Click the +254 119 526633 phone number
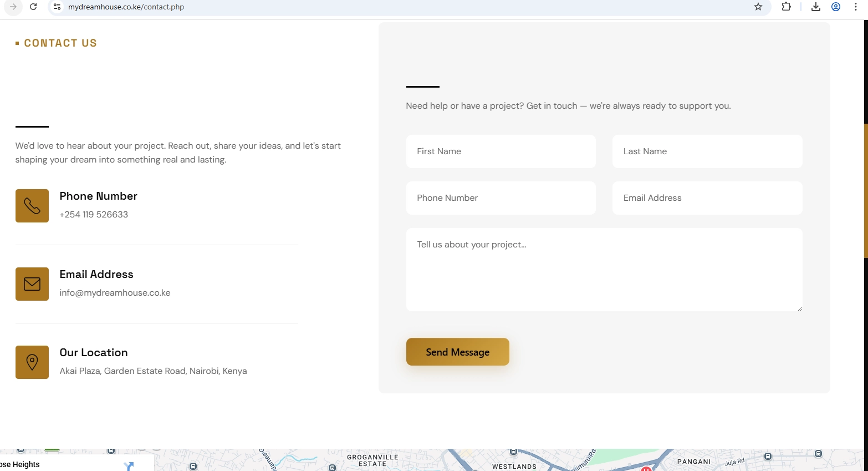The width and height of the screenshot is (868, 471). (x=94, y=215)
